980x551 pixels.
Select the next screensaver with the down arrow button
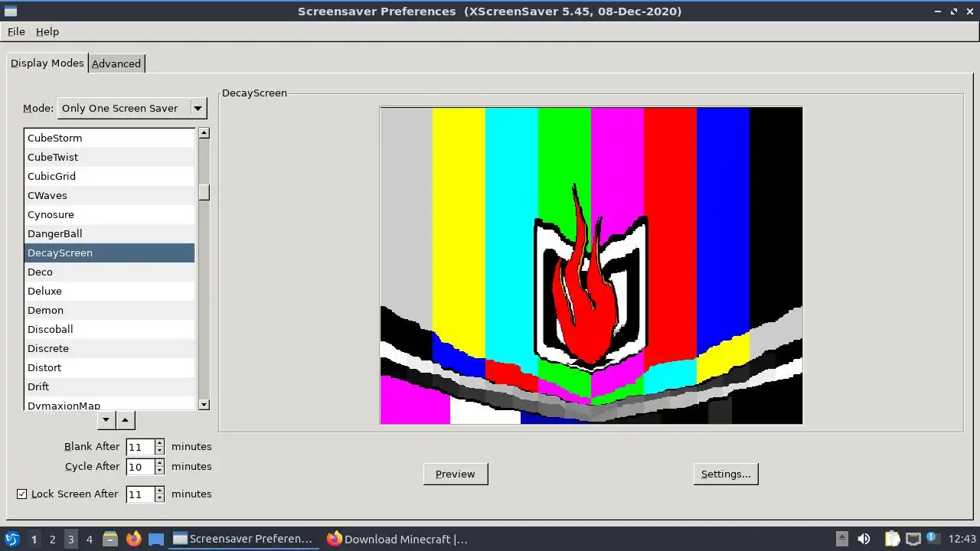point(107,419)
